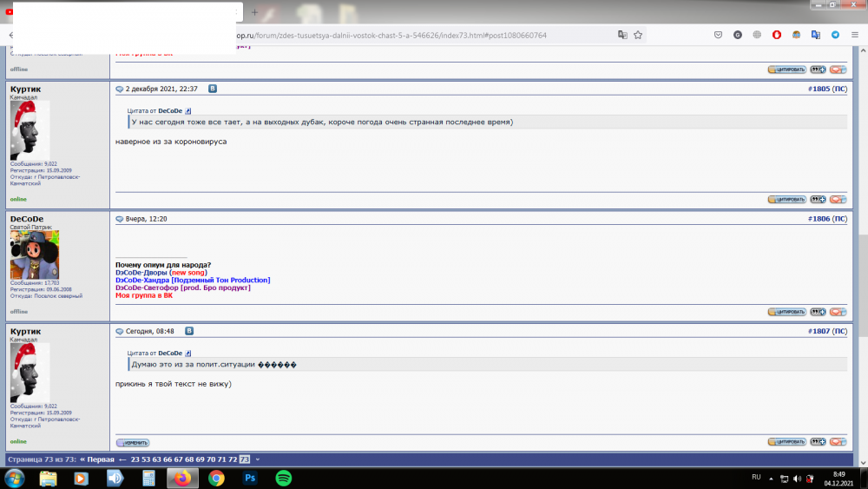Screen dimensions: 868x489
Task: Go to first page via « Первая
Action: pyautogui.click(x=97, y=459)
